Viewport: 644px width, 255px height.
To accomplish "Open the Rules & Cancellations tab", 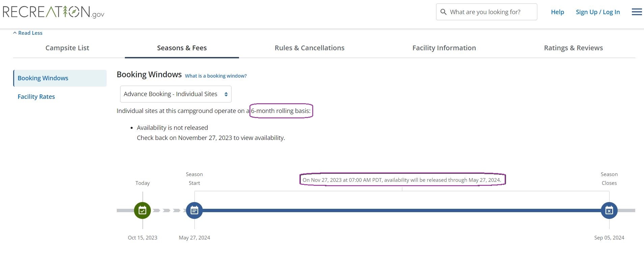I will (x=310, y=48).
